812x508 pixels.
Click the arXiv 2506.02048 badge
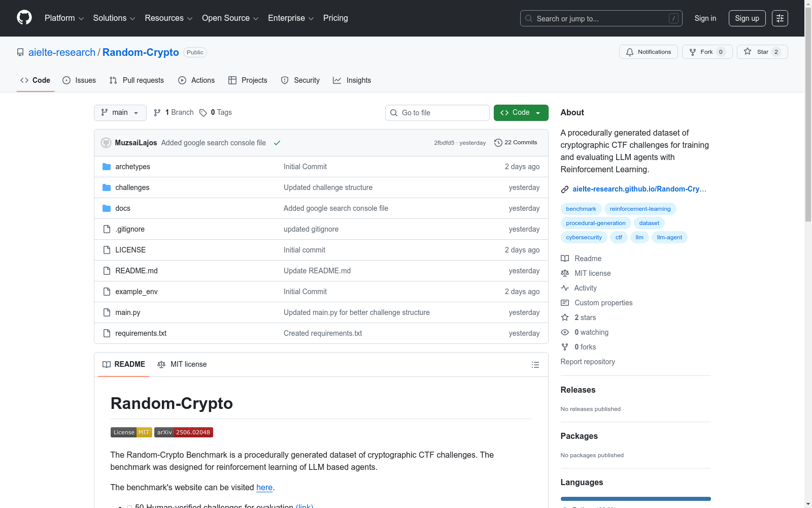click(x=184, y=432)
